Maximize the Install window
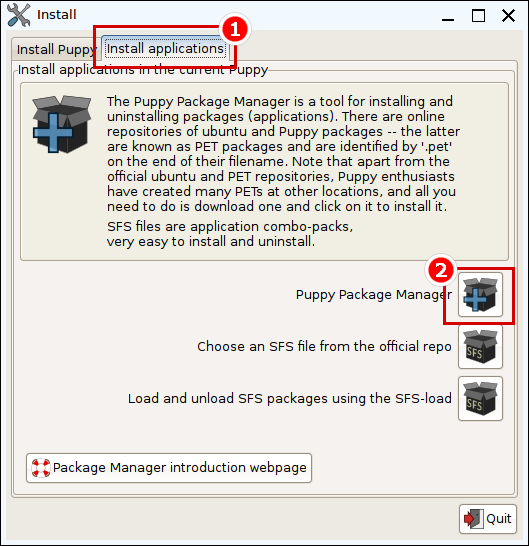Image resolution: width=529 pixels, height=546 pixels. 478,16
